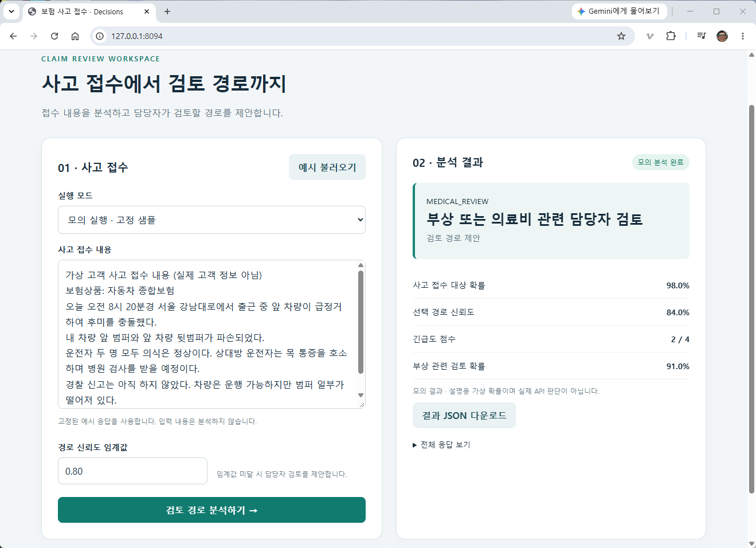This screenshot has height=548, width=756.
Task: Click heading 부상 또는 의료비 관련 담당자 검토
Action: point(535,219)
